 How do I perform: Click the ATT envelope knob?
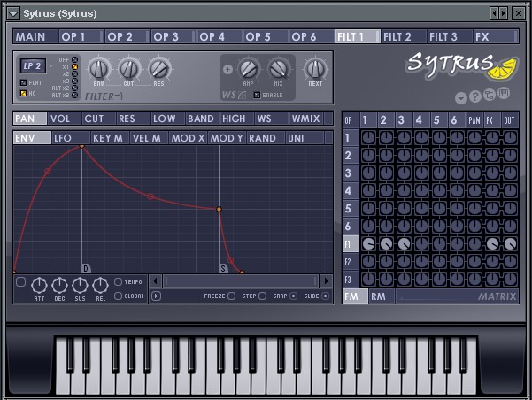tap(39, 285)
